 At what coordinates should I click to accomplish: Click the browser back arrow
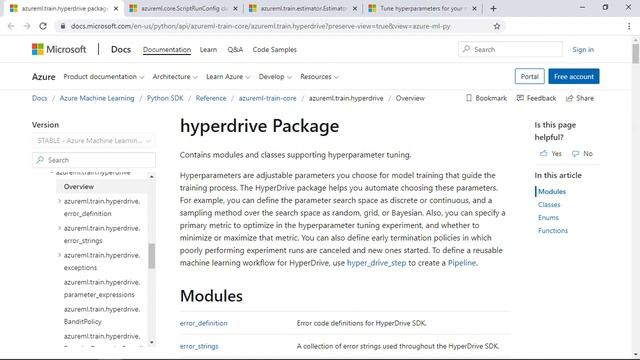(11, 26)
